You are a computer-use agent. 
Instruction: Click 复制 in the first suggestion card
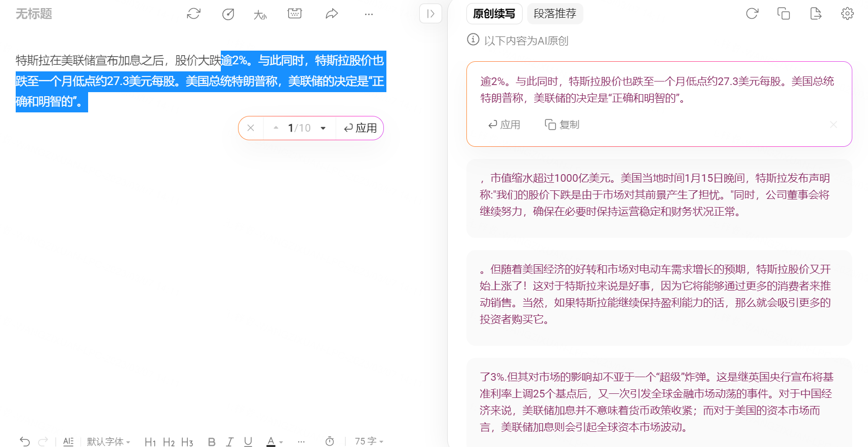pos(562,125)
